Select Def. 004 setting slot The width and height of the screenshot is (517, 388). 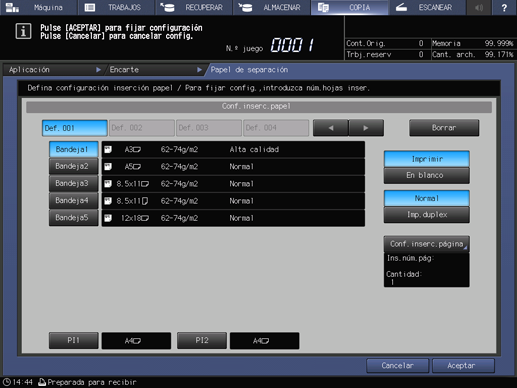pos(276,128)
